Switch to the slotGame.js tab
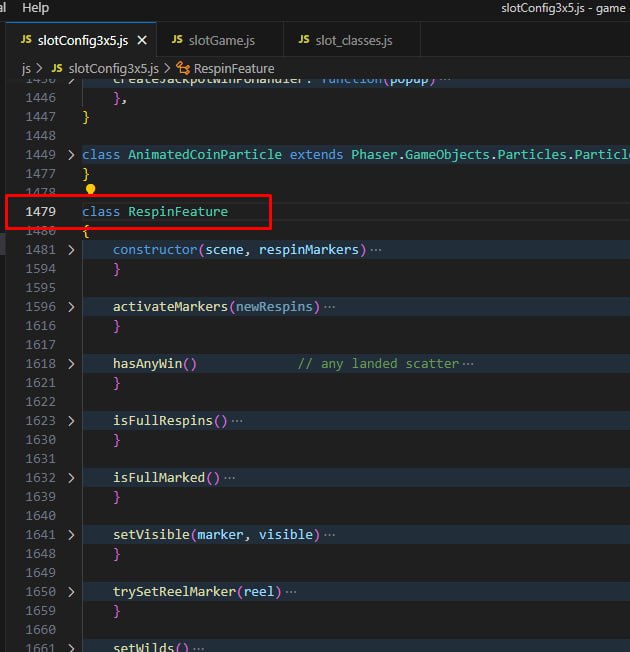 click(220, 40)
